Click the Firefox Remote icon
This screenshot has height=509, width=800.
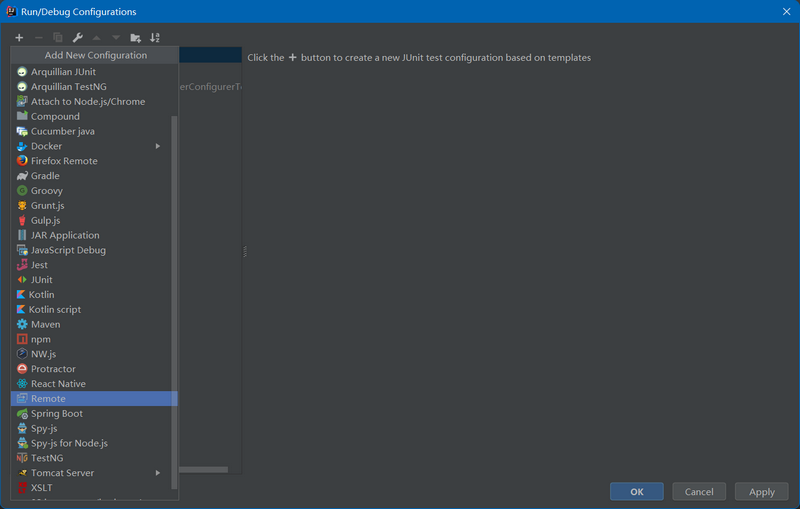[x=22, y=161]
